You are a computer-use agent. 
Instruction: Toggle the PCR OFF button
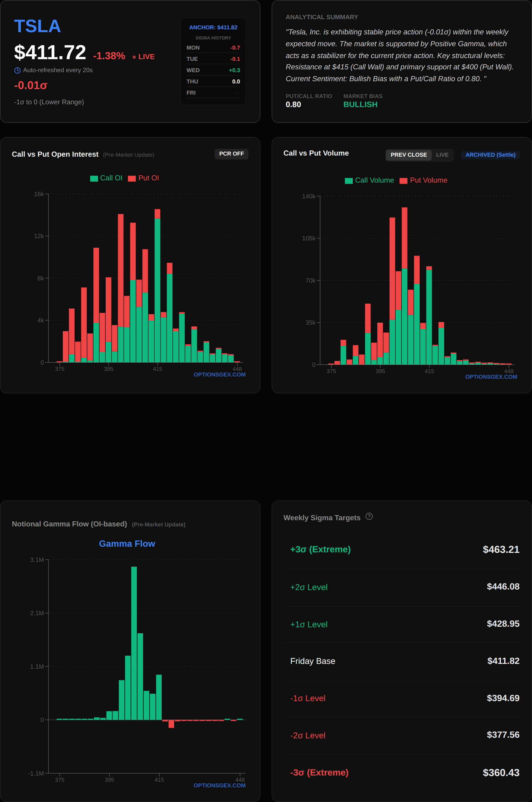tap(231, 154)
